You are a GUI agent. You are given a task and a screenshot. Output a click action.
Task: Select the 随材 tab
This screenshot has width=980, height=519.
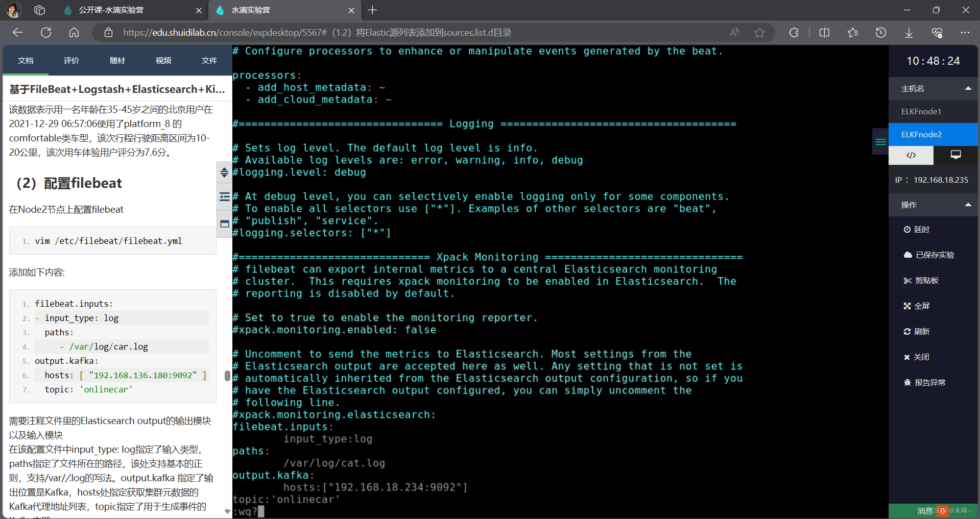pyautogui.click(x=117, y=60)
